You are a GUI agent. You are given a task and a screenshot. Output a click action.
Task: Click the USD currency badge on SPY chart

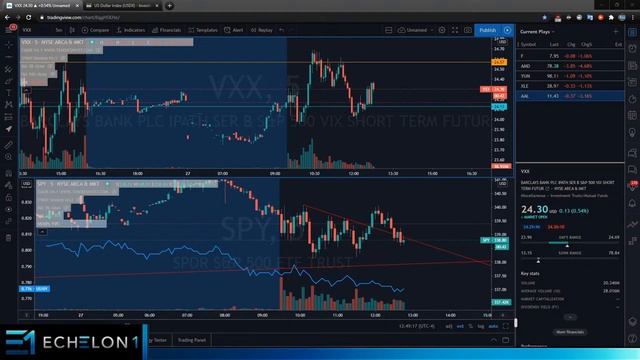point(27,184)
